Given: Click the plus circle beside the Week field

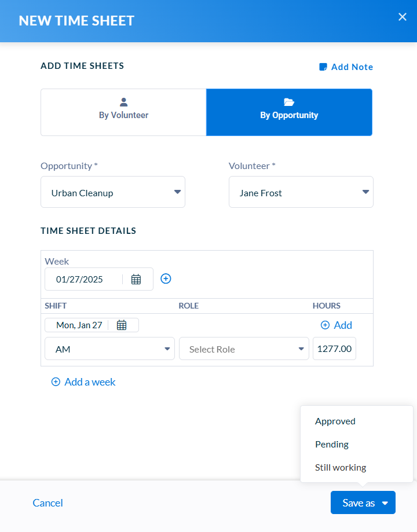Looking at the screenshot, I should pos(166,279).
